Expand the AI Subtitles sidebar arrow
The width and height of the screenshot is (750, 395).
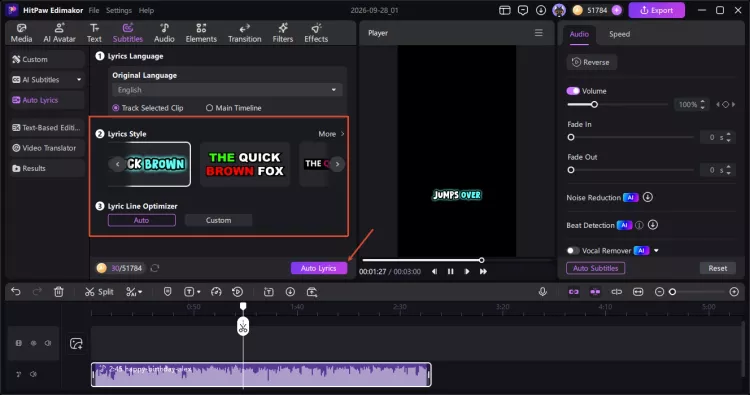point(79,79)
